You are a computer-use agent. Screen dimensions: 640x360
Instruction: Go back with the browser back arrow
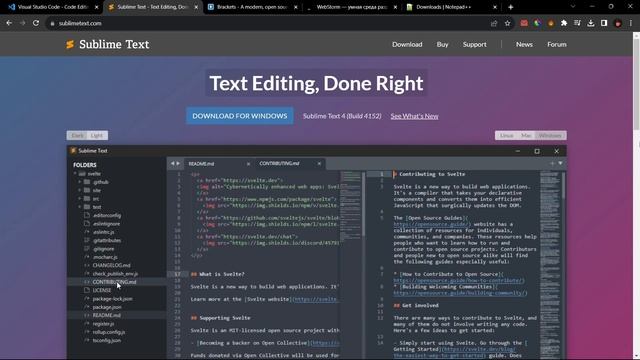(x=9, y=23)
